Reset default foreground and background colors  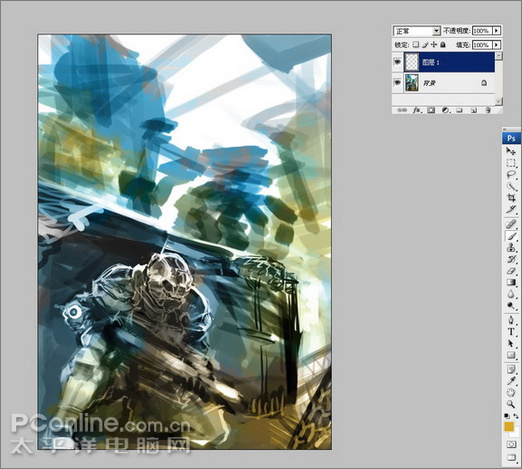click(507, 416)
